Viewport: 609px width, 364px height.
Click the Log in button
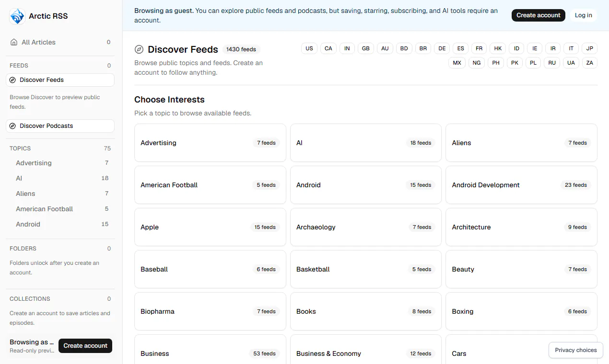[x=584, y=15]
